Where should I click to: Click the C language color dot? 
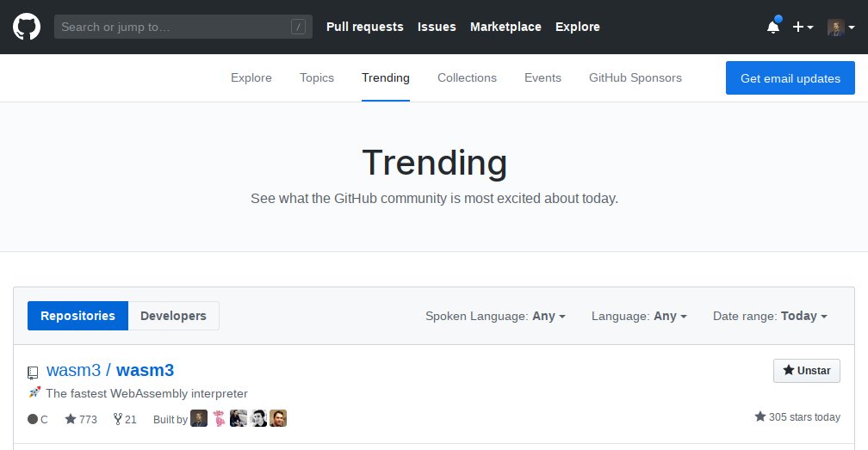(33, 419)
